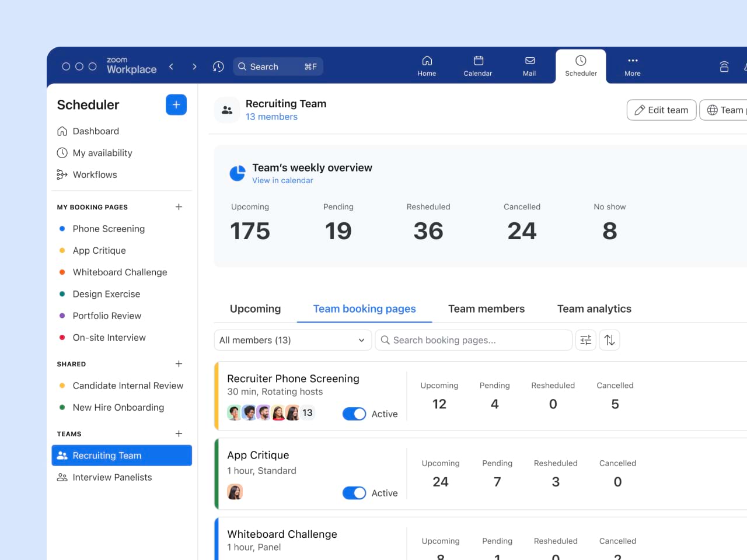Open Mail from the top navigation
Image resolution: width=747 pixels, height=560 pixels.
(529, 66)
